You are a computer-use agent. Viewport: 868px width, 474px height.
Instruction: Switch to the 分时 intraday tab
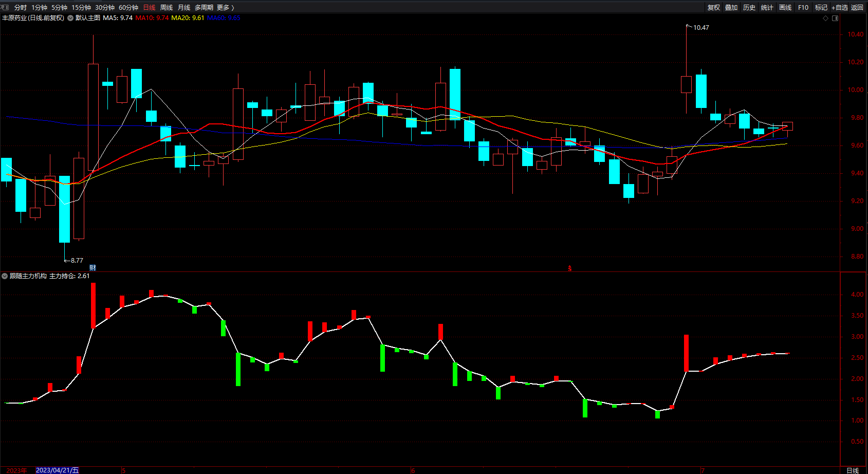pyautogui.click(x=20, y=7)
